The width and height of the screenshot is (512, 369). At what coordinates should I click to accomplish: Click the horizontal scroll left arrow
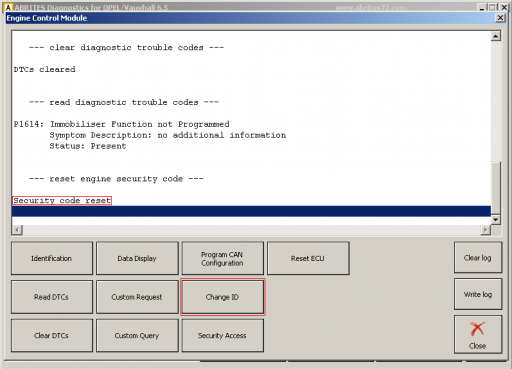[17, 230]
